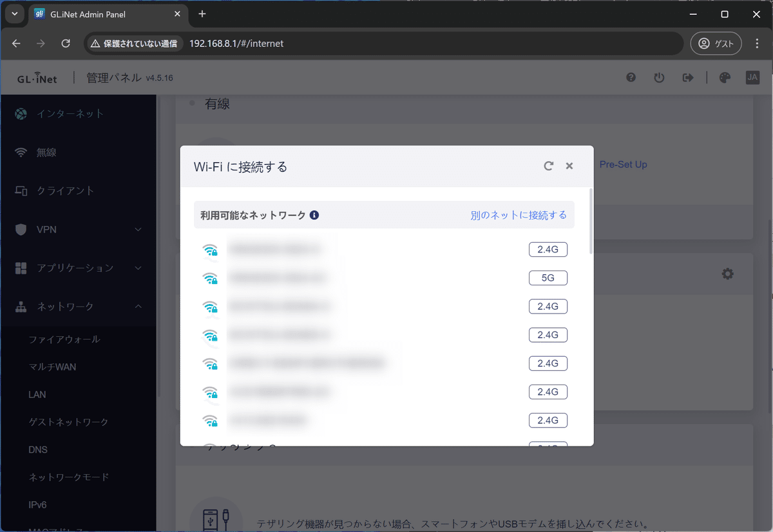Click the shield icon beside VPN

pyautogui.click(x=19, y=229)
